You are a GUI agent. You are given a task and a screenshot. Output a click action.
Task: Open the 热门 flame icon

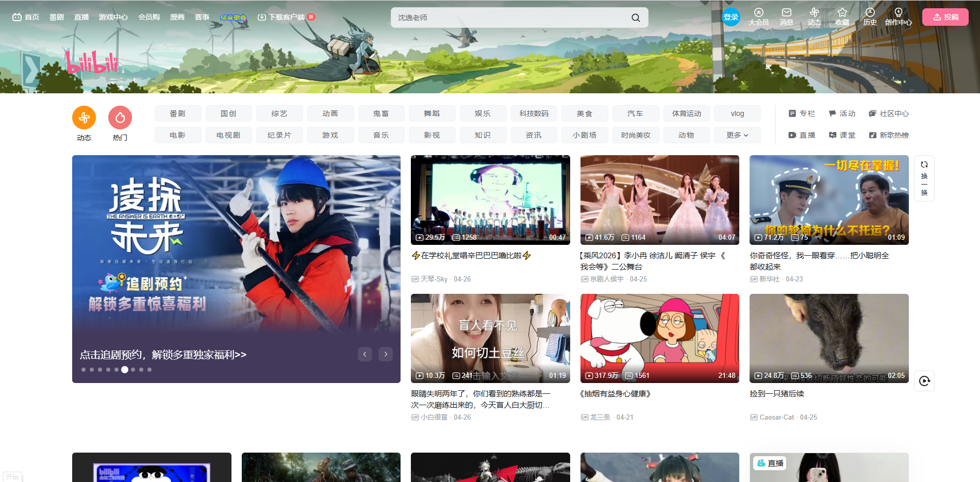pos(120,118)
